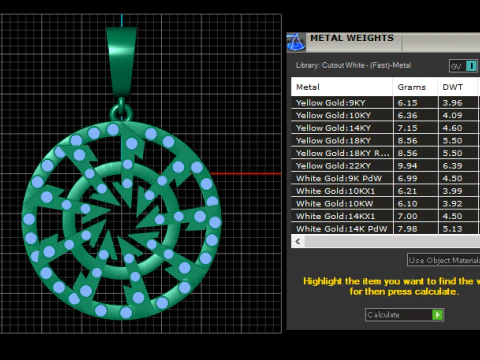Click the GV toggle button
Viewport: 480px width, 360px height.
(x=464, y=66)
